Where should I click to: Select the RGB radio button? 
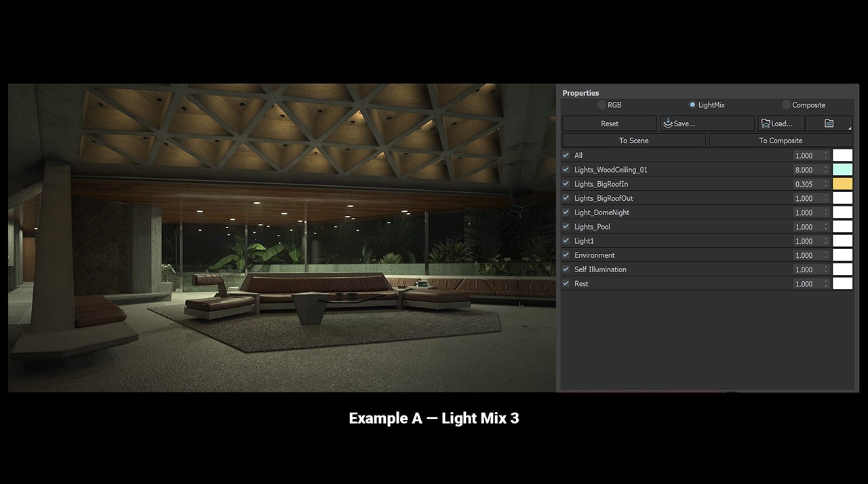coord(601,105)
